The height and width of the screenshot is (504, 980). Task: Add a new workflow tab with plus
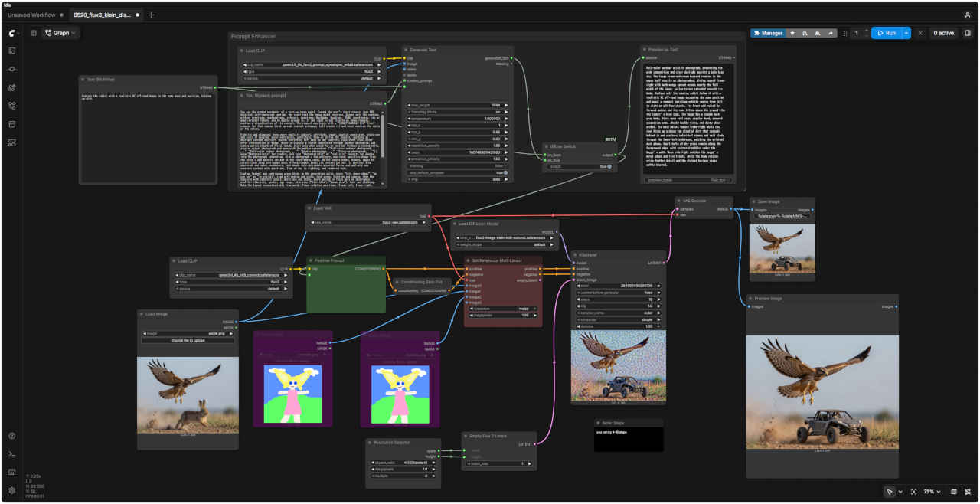tap(151, 15)
